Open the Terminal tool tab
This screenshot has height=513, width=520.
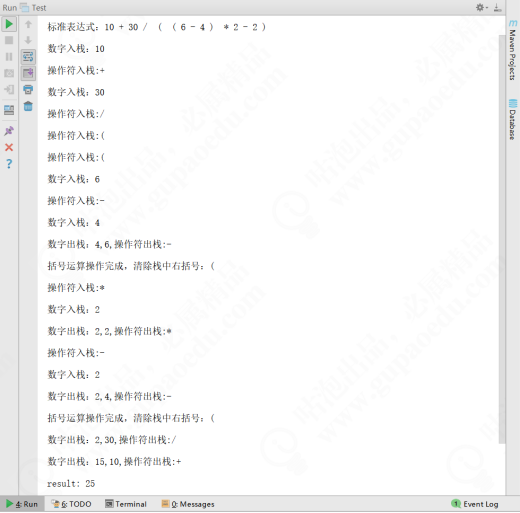(x=126, y=504)
